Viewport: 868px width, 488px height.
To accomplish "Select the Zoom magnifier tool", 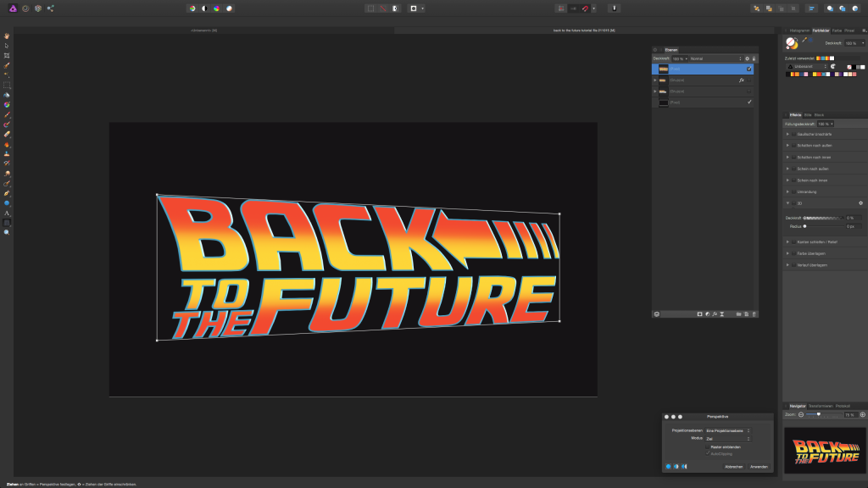I will coord(7,233).
